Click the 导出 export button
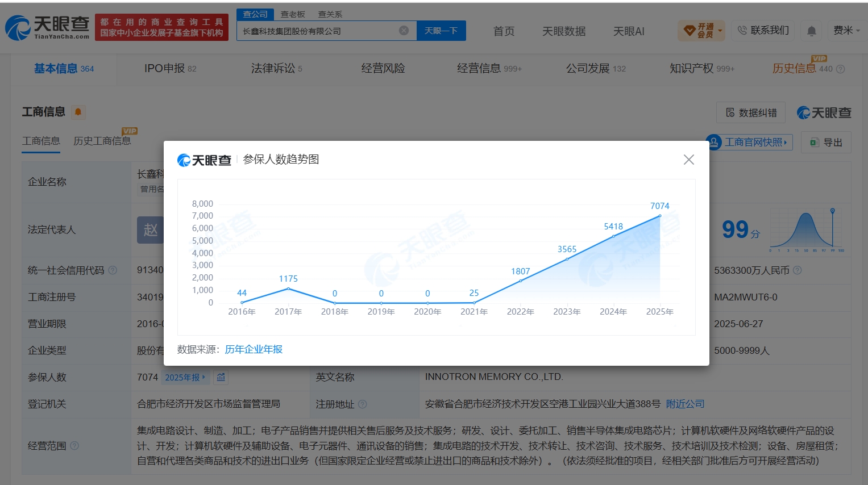 pyautogui.click(x=826, y=143)
